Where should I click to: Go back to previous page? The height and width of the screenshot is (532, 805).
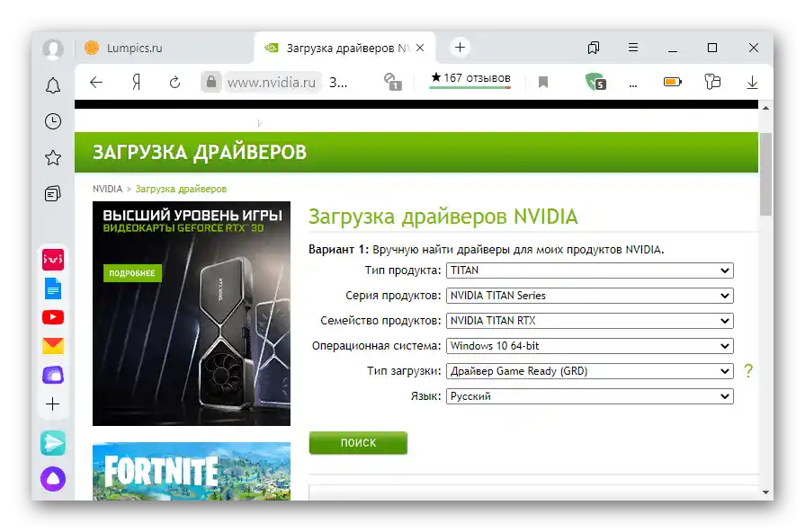pos(96,82)
